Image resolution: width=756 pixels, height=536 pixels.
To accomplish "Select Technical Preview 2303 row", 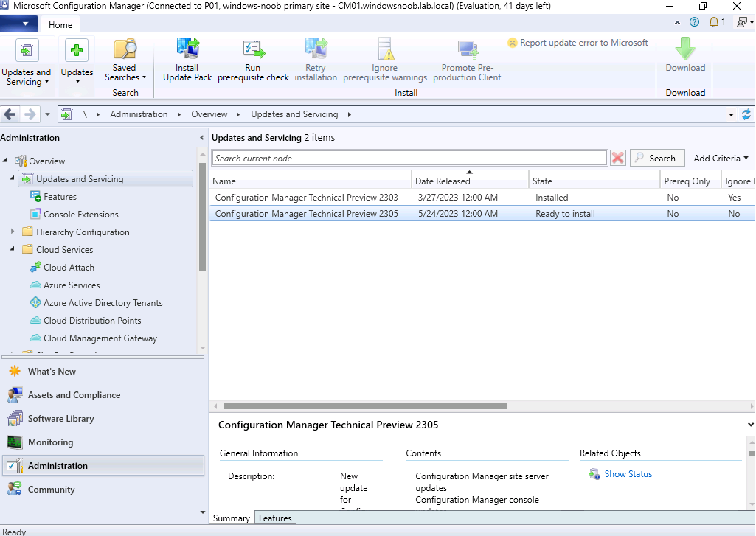I will click(482, 198).
